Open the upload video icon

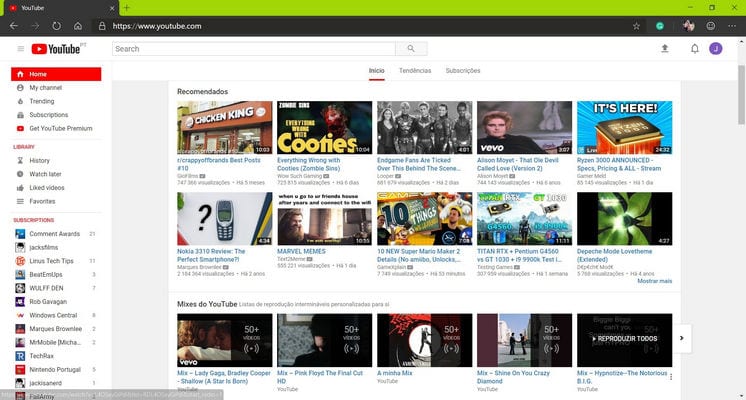664,49
